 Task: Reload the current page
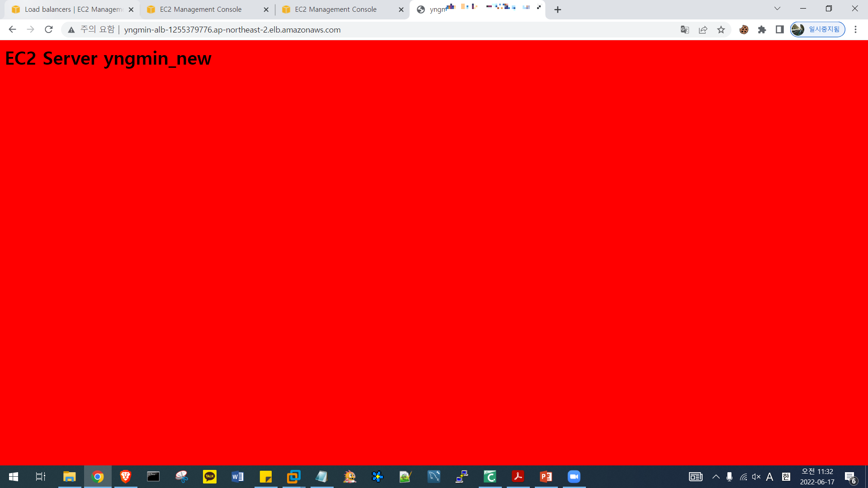click(49, 30)
